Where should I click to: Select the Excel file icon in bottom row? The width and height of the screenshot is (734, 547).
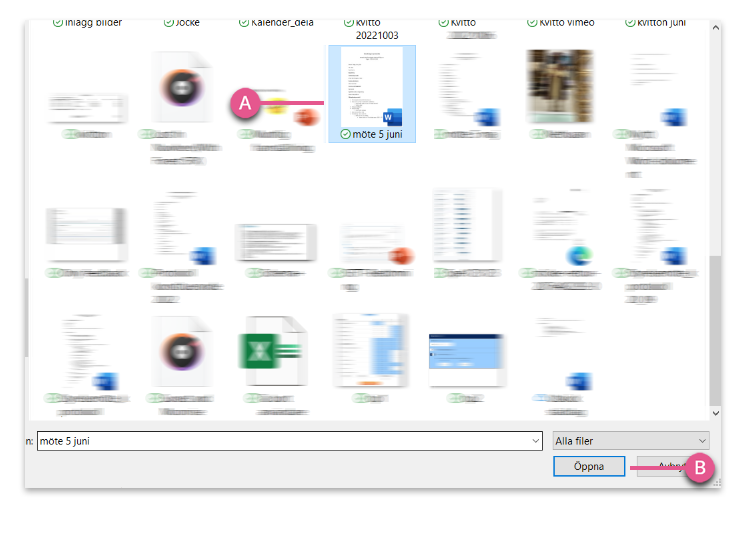[x=273, y=351]
